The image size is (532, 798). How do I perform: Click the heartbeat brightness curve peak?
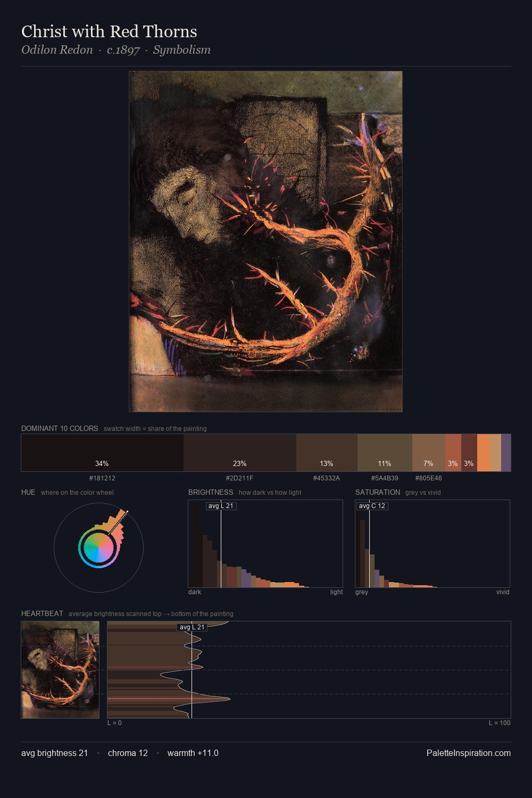click(230, 698)
